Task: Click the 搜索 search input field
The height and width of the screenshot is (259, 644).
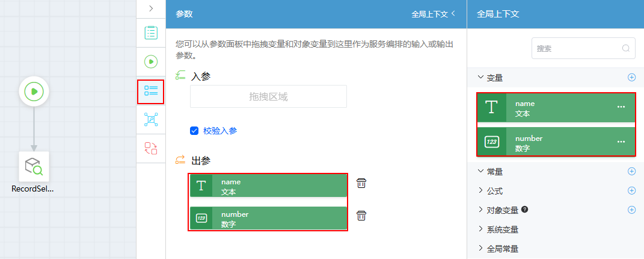Action: (x=584, y=48)
